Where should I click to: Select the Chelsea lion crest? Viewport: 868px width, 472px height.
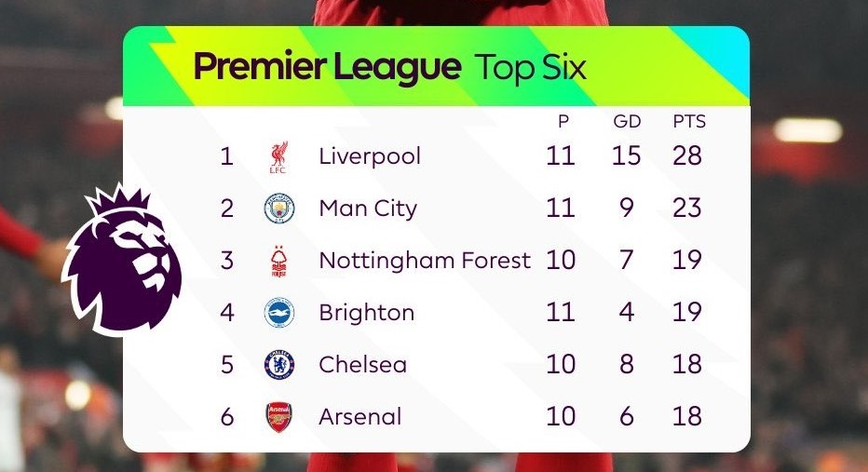(279, 365)
